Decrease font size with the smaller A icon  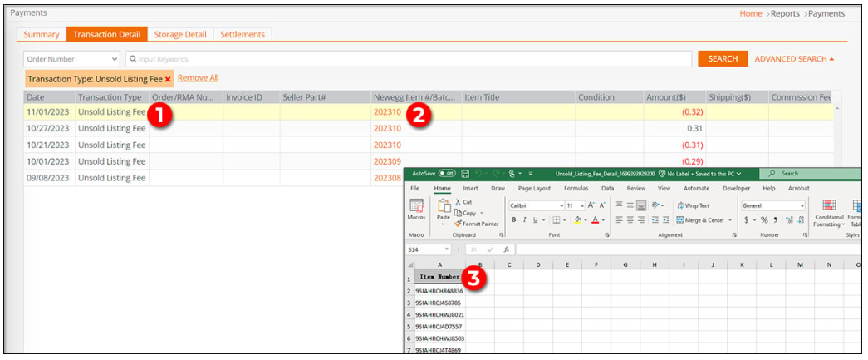601,205
